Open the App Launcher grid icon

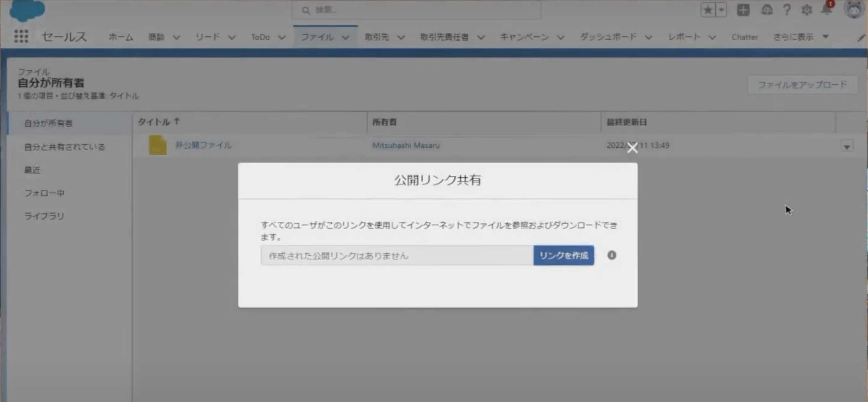[21, 36]
